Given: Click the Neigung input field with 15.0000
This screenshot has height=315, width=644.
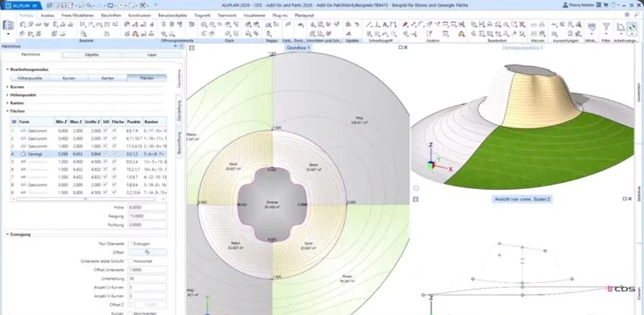Looking at the screenshot, I should coord(147,216).
